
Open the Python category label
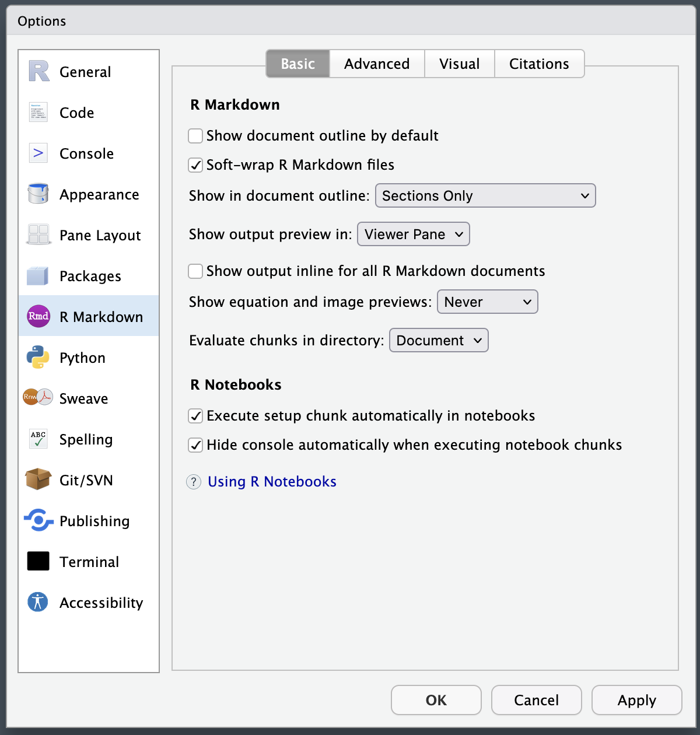83,358
